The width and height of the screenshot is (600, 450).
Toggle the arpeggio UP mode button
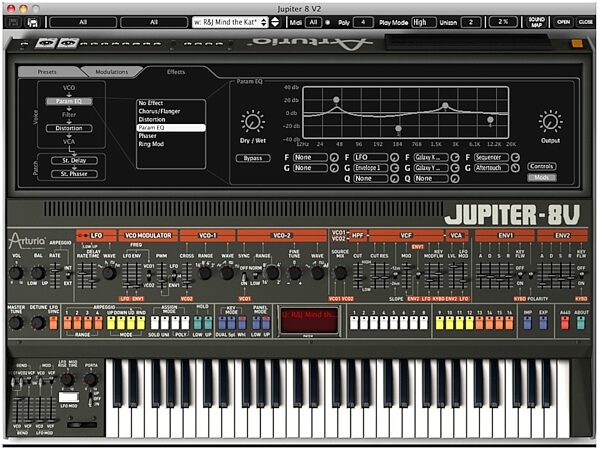pos(111,323)
